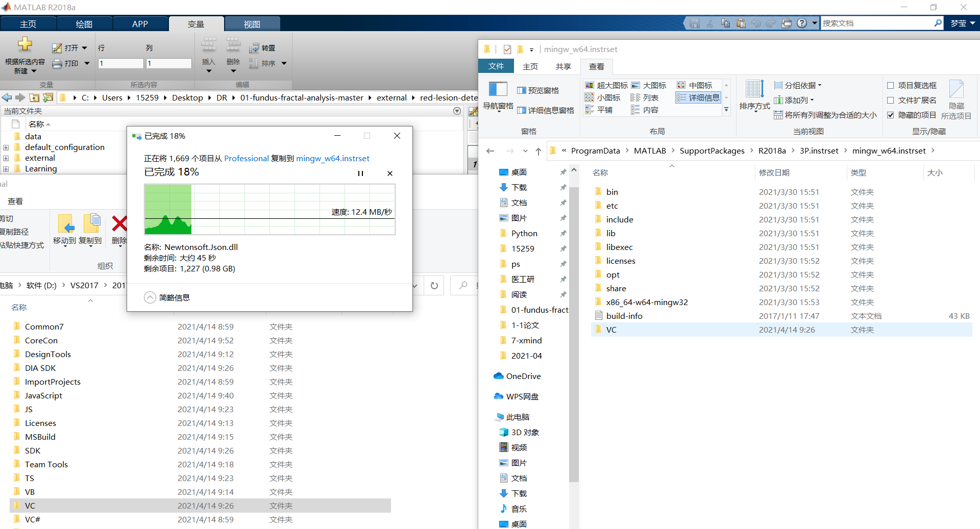The width and height of the screenshot is (980, 529).
Task: Click mingw_w64.instrset destination link in copy dialog
Action: click(333, 159)
